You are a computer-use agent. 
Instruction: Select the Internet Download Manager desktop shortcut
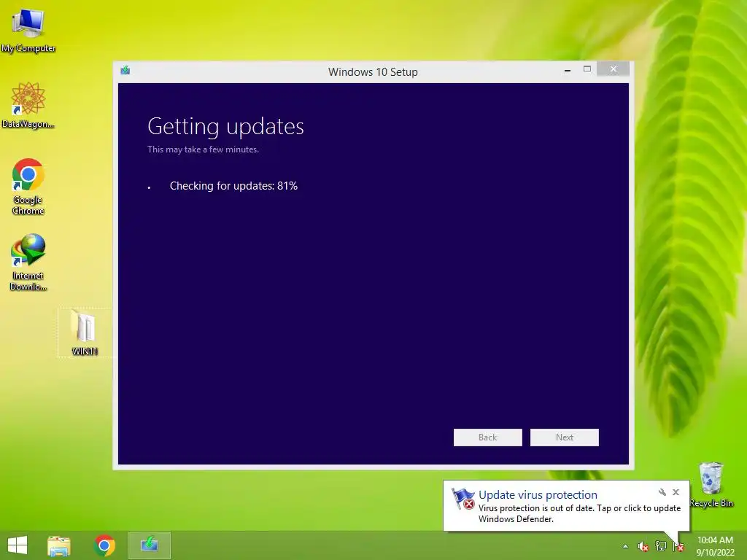pyautogui.click(x=28, y=262)
